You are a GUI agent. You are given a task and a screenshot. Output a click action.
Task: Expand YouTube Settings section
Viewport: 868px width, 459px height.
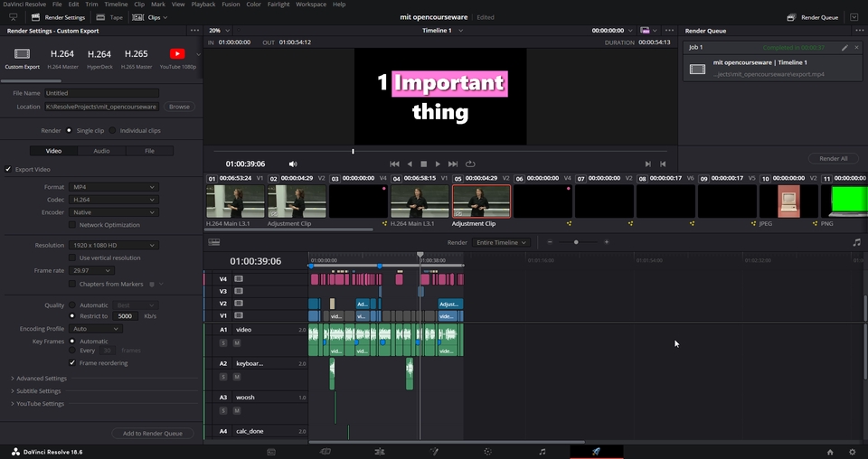37,404
